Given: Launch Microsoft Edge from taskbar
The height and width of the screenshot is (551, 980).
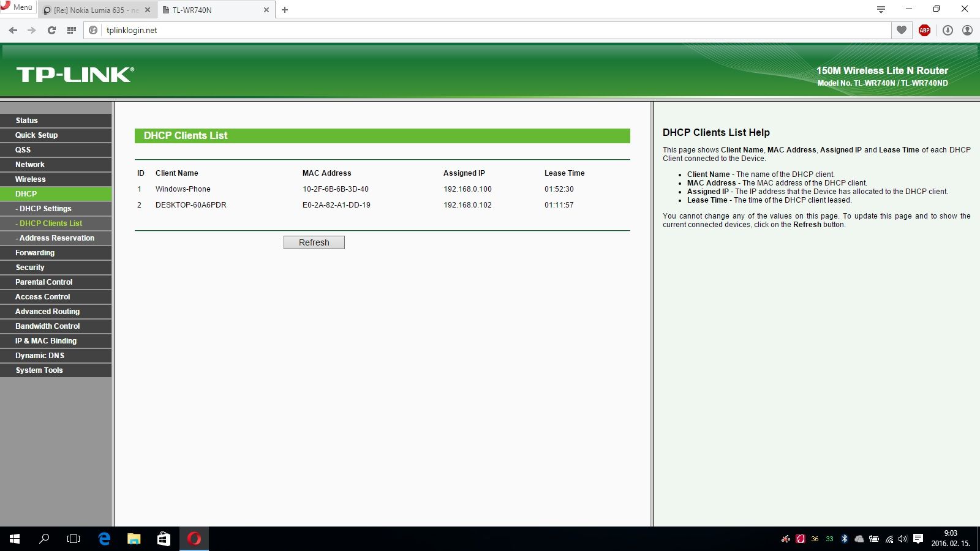Looking at the screenshot, I should [x=104, y=539].
